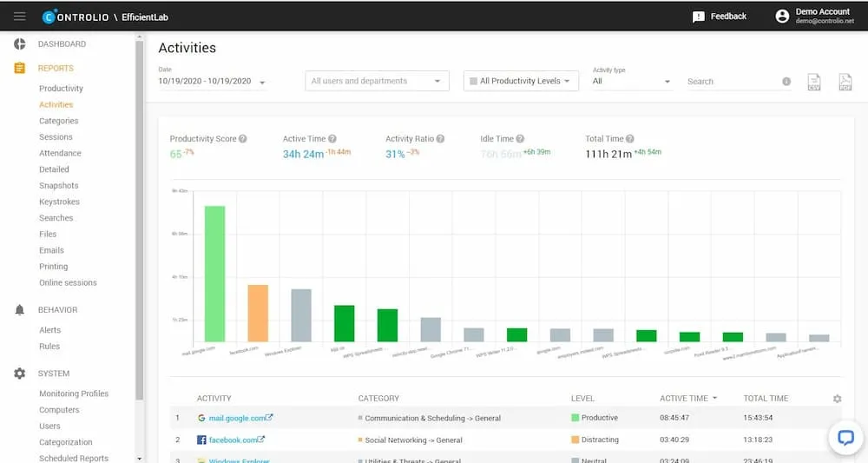Open All users and departments dropdown

tap(377, 81)
